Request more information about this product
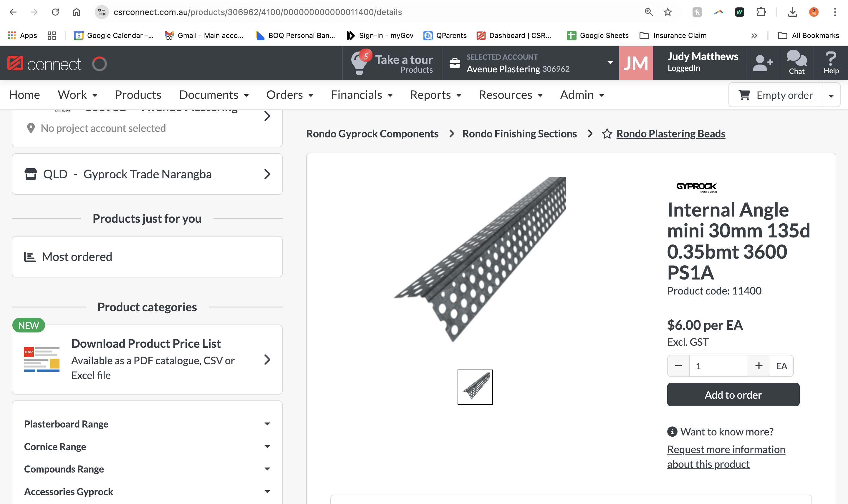The width and height of the screenshot is (848, 504). (x=726, y=457)
